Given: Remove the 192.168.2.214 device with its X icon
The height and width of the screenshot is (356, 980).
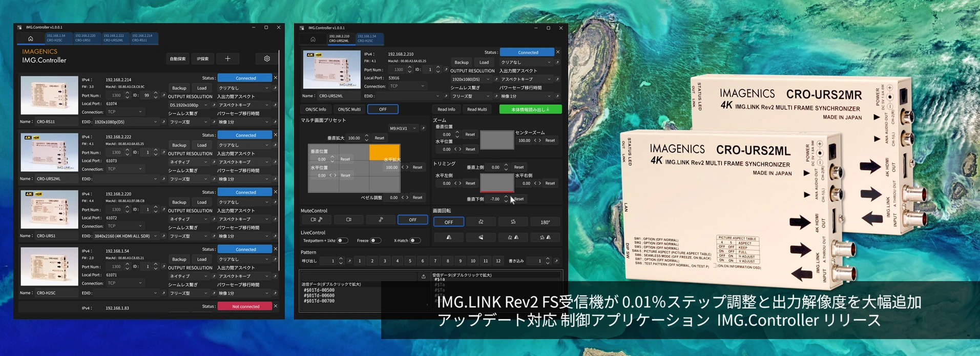Looking at the screenshot, I should (276, 78).
